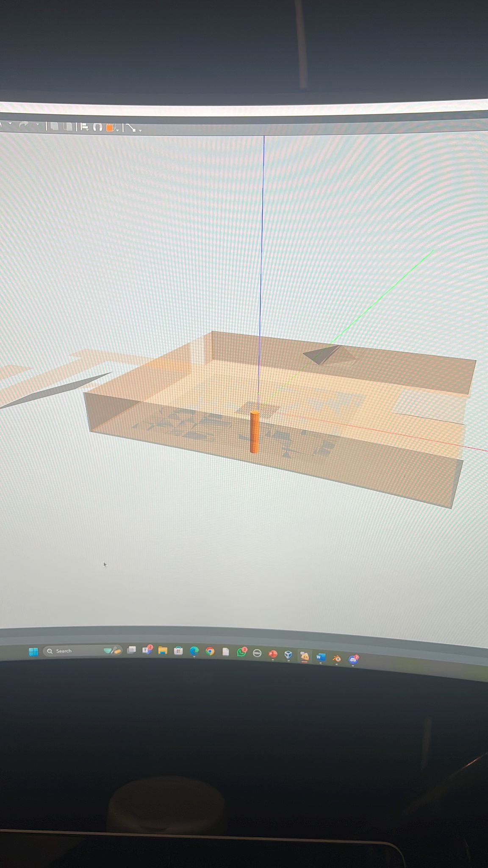Open Google Chrome from taskbar
This screenshot has width=488, height=868.
pos(210,651)
